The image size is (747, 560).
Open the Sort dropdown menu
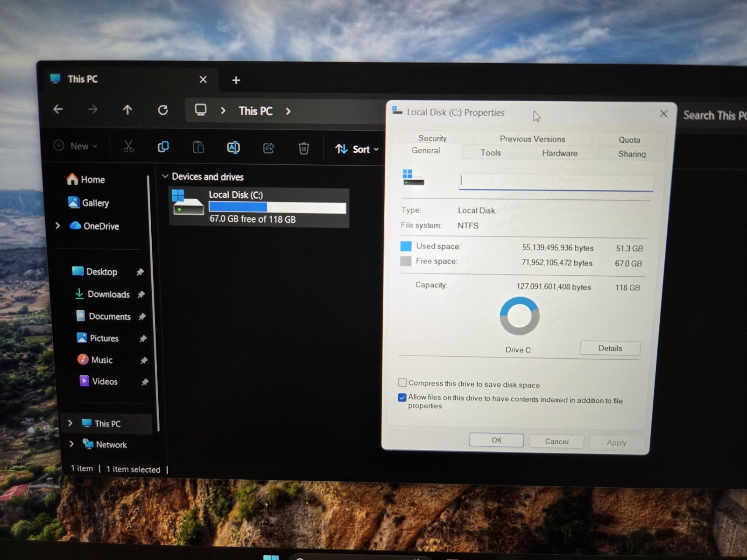pos(357,149)
